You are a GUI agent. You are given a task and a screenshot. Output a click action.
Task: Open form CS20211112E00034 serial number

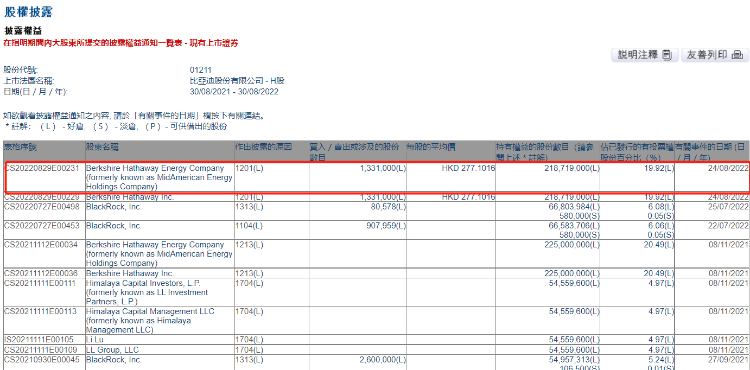41,244
